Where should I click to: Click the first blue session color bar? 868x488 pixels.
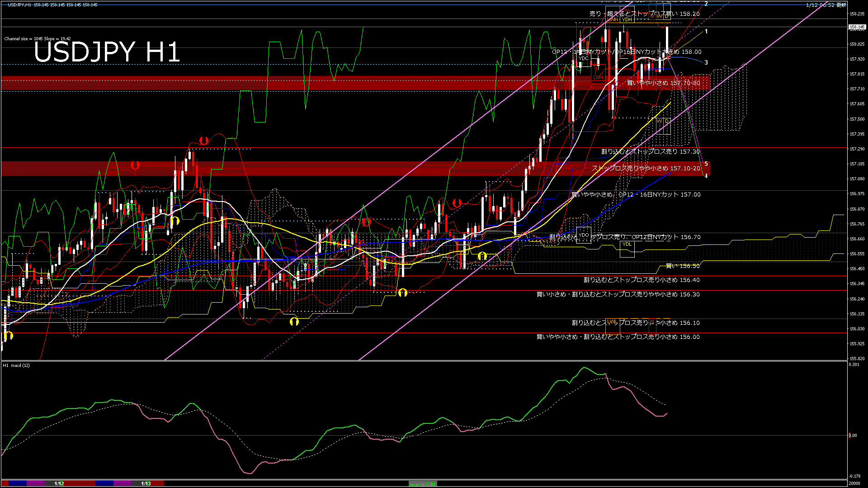point(18,483)
